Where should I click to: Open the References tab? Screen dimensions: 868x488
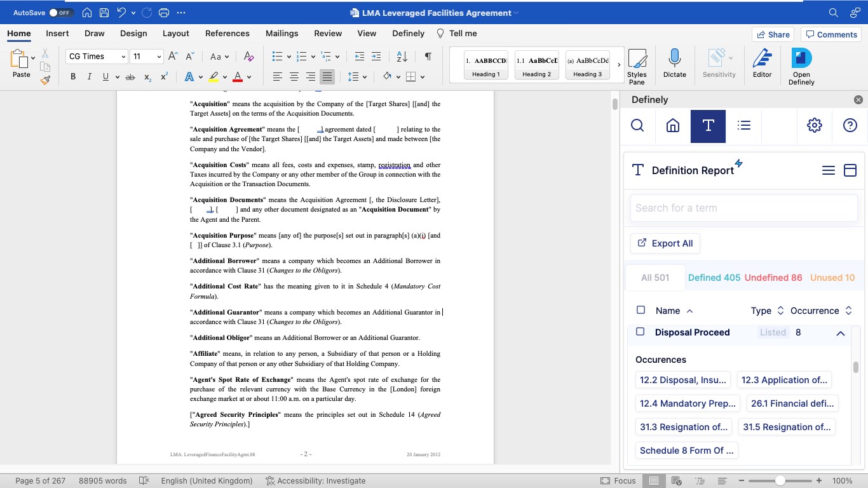pos(227,33)
